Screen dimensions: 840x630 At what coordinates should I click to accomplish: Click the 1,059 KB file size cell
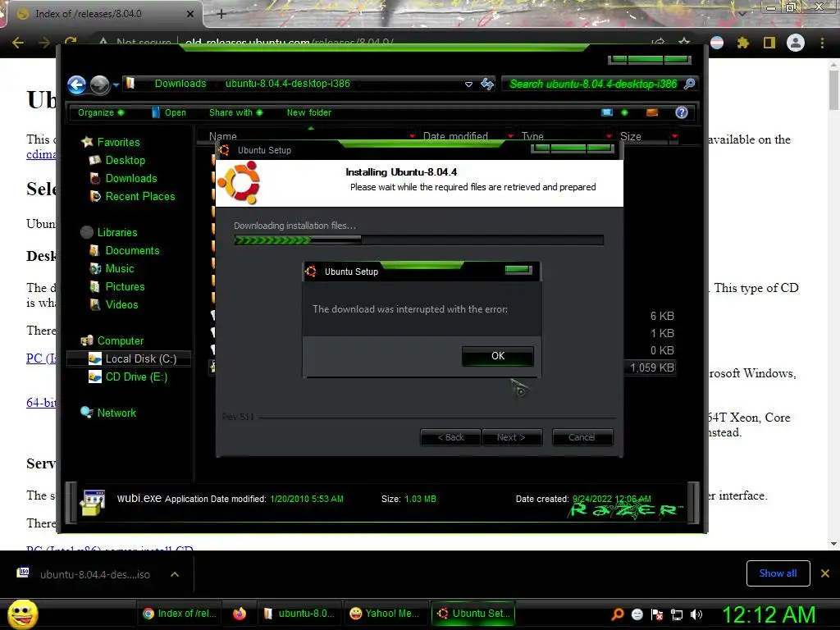[651, 367]
